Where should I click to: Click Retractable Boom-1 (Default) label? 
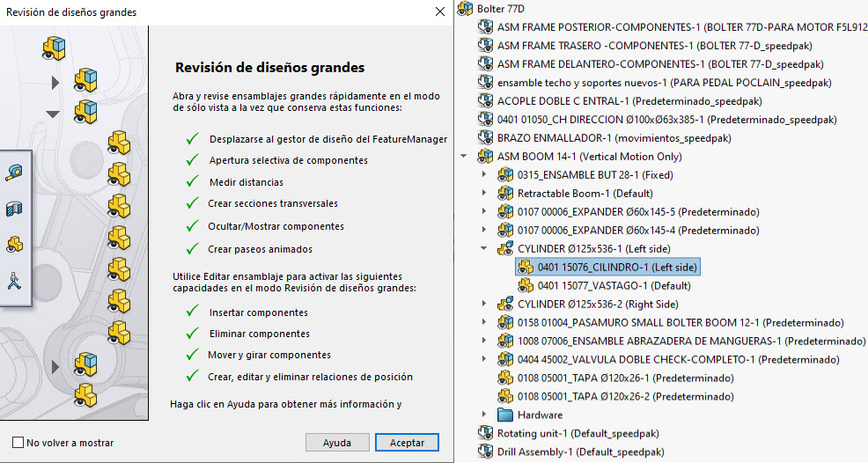tap(585, 194)
